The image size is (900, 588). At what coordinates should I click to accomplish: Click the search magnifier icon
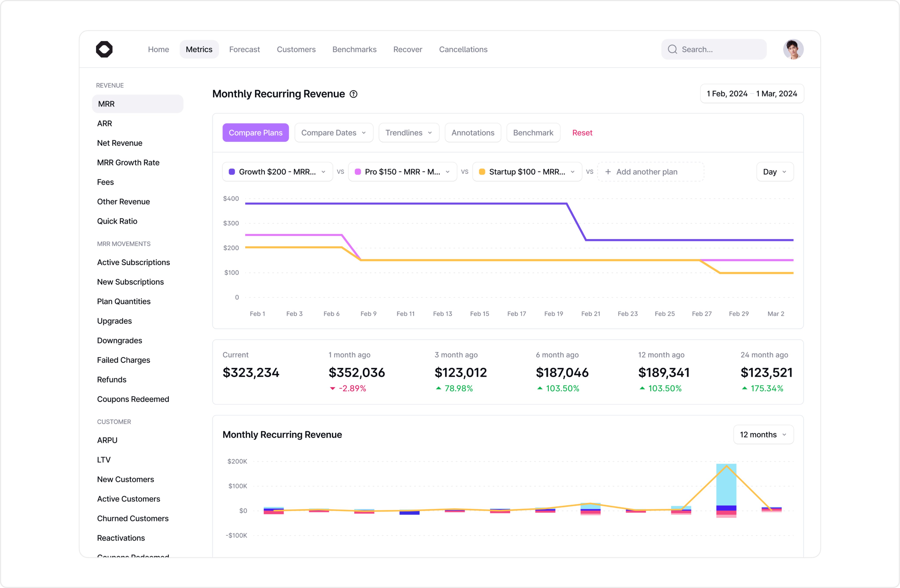click(x=673, y=49)
